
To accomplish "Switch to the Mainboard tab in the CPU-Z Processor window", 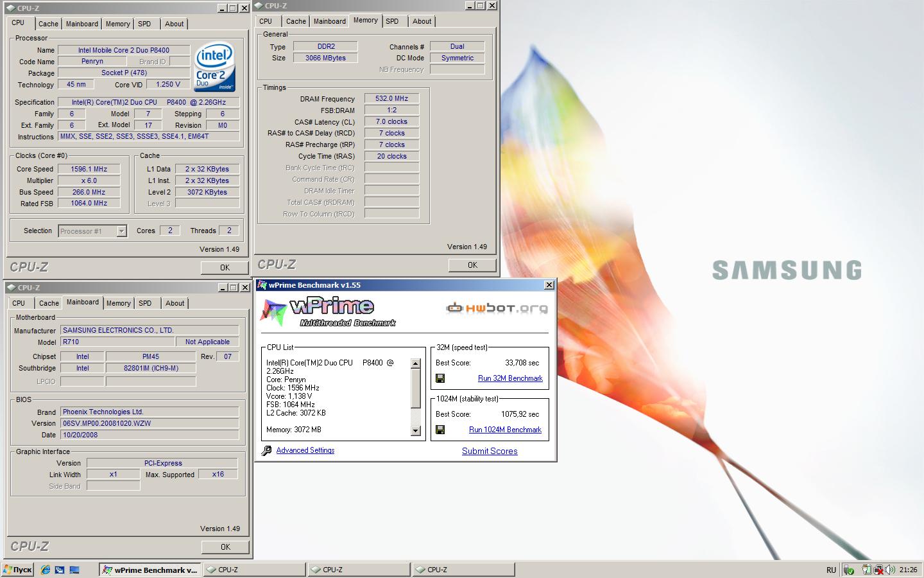I will pos(82,24).
